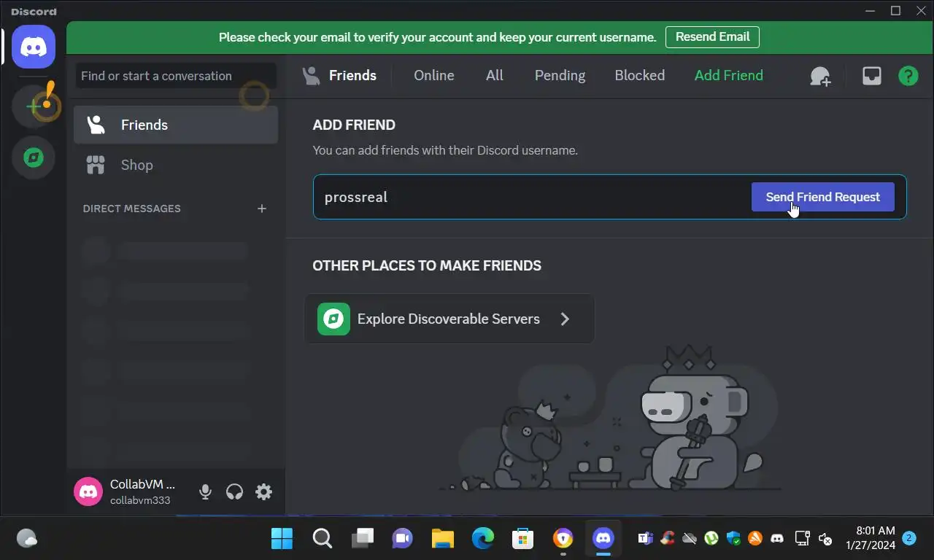934x560 pixels.
Task: Click CCleaner tray icon
Action: coord(667,539)
